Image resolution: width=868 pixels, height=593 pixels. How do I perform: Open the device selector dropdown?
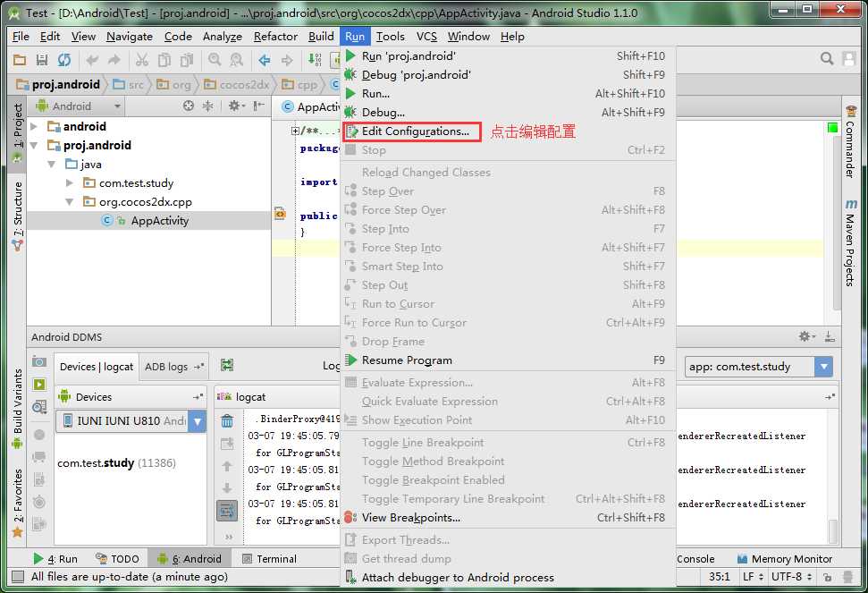[x=198, y=421]
